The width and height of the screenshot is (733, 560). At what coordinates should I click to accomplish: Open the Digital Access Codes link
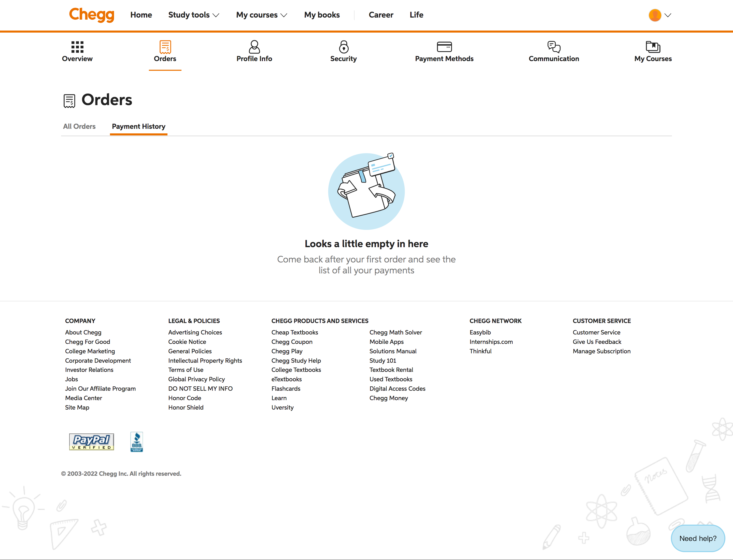[x=398, y=389]
